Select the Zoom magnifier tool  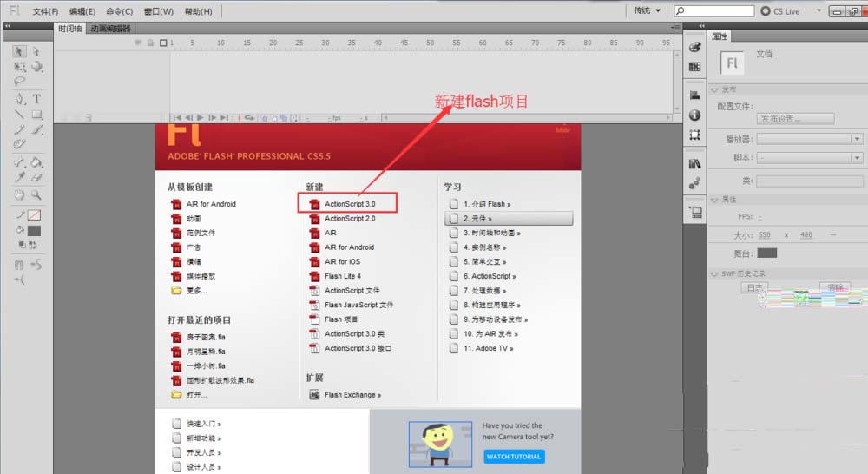point(36,195)
